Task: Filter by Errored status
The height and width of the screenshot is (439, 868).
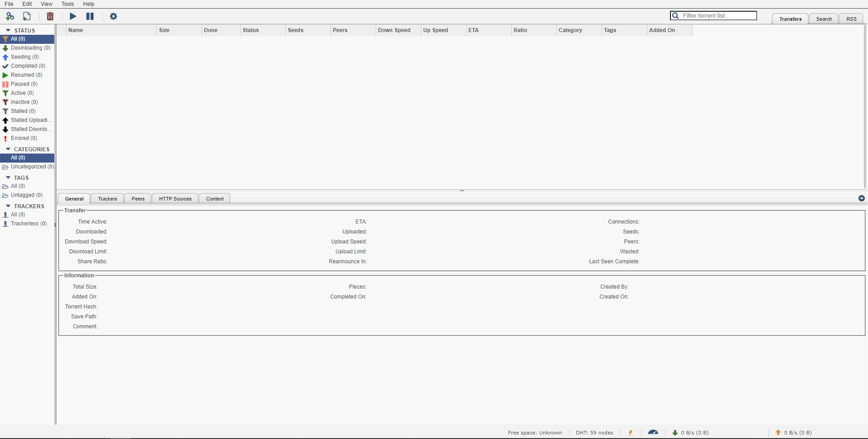Action: 27,138
